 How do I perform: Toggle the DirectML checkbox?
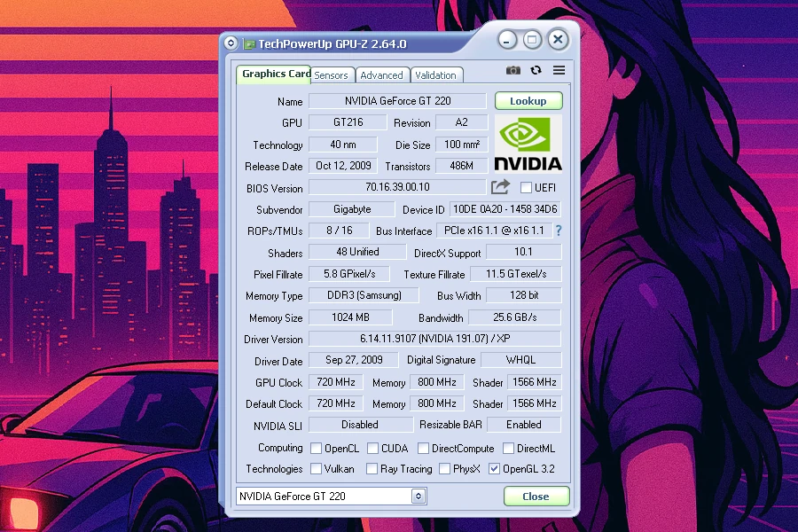click(508, 448)
